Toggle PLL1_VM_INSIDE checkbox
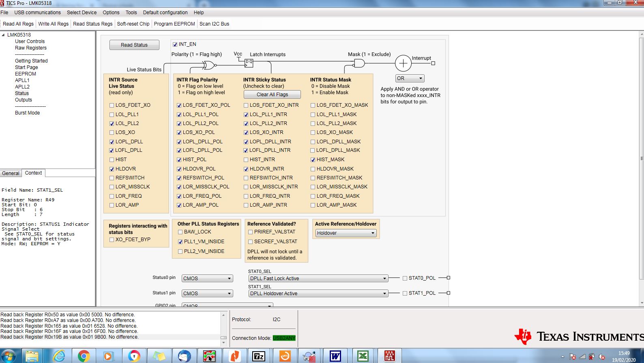The image size is (644, 363). click(x=180, y=242)
